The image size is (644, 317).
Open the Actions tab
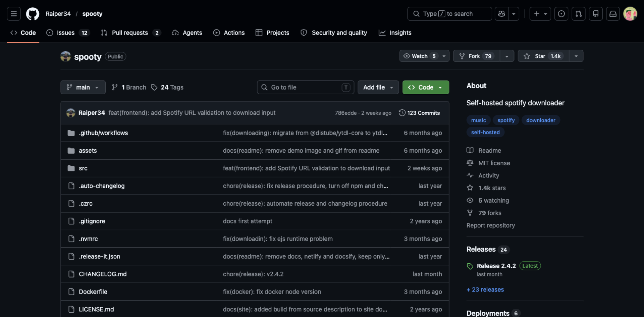(229, 33)
